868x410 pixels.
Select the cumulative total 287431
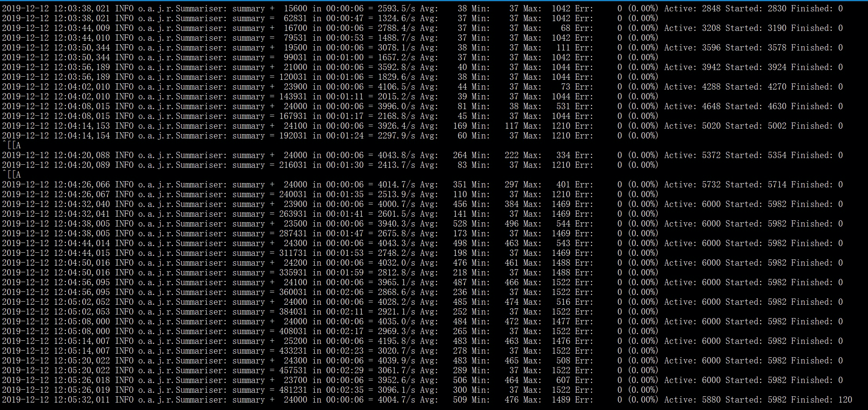pos(293,234)
